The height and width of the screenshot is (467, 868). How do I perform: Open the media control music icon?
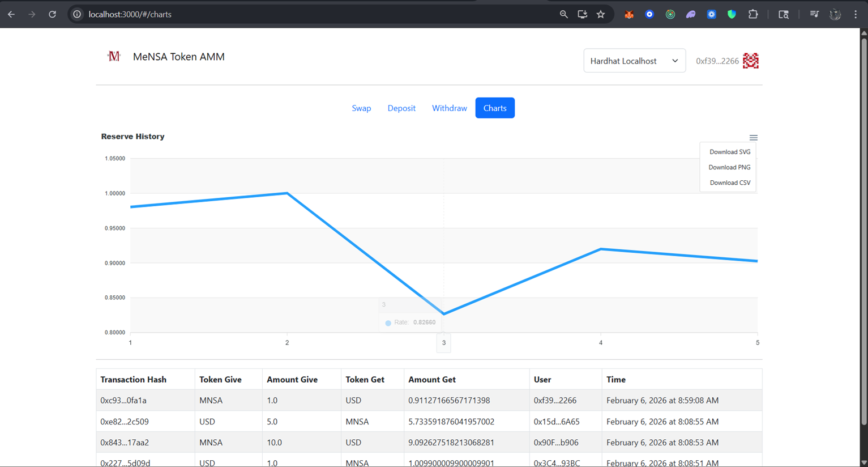point(814,15)
